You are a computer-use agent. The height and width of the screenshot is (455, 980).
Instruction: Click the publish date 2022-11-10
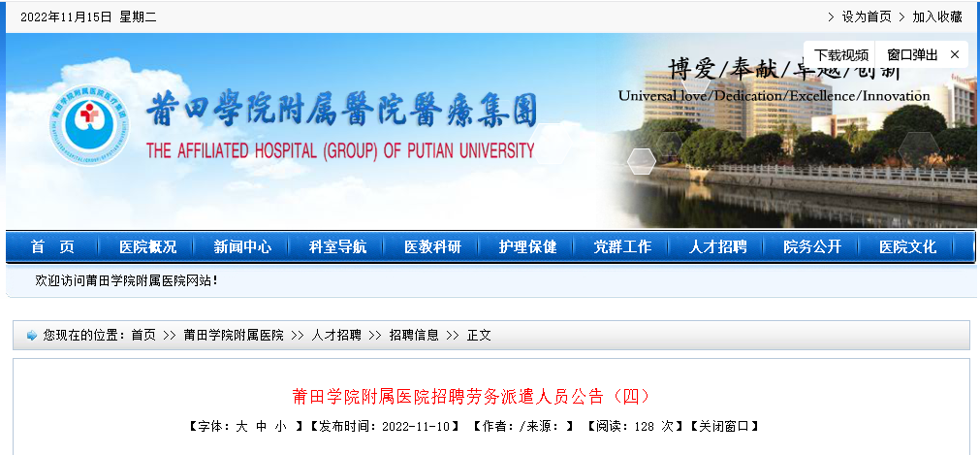click(x=416, y=427)
